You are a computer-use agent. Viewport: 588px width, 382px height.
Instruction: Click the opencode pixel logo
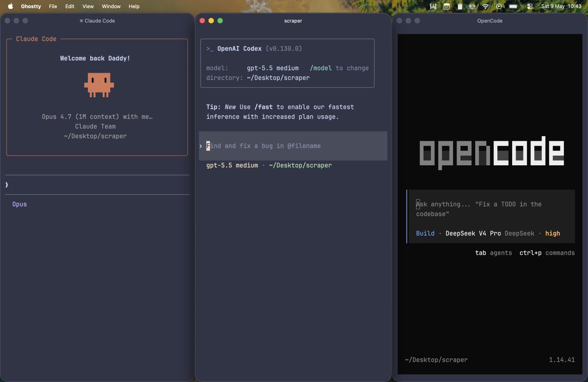491,153
